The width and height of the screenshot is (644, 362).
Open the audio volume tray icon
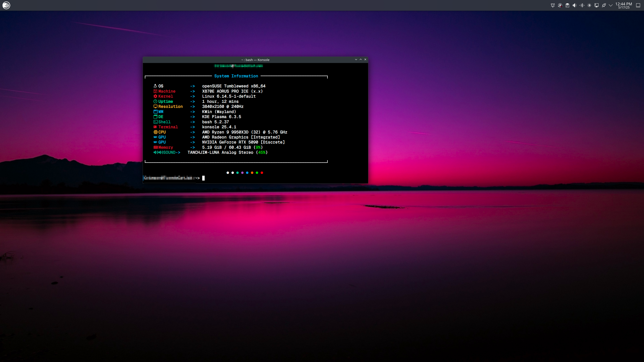575,5
